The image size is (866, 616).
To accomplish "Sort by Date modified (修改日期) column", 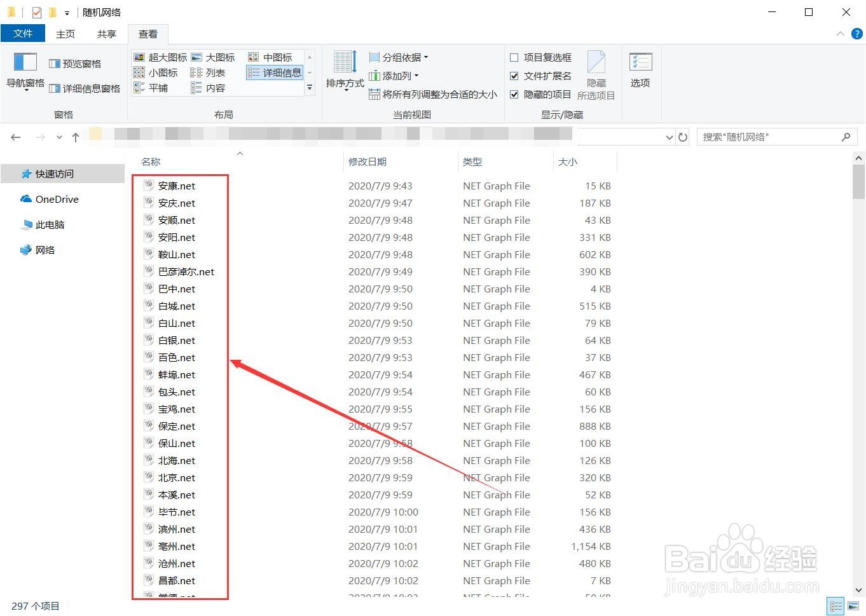I will 401,161.
